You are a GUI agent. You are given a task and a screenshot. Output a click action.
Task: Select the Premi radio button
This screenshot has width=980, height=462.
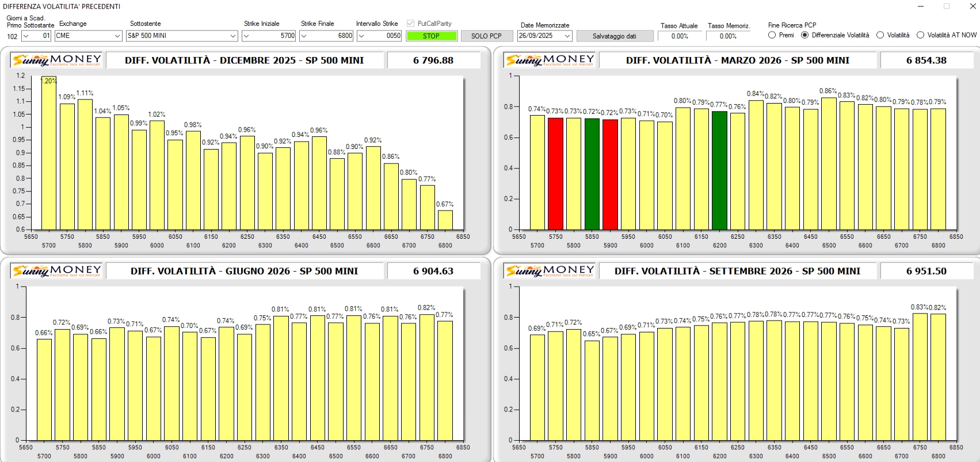pos(772,35)
